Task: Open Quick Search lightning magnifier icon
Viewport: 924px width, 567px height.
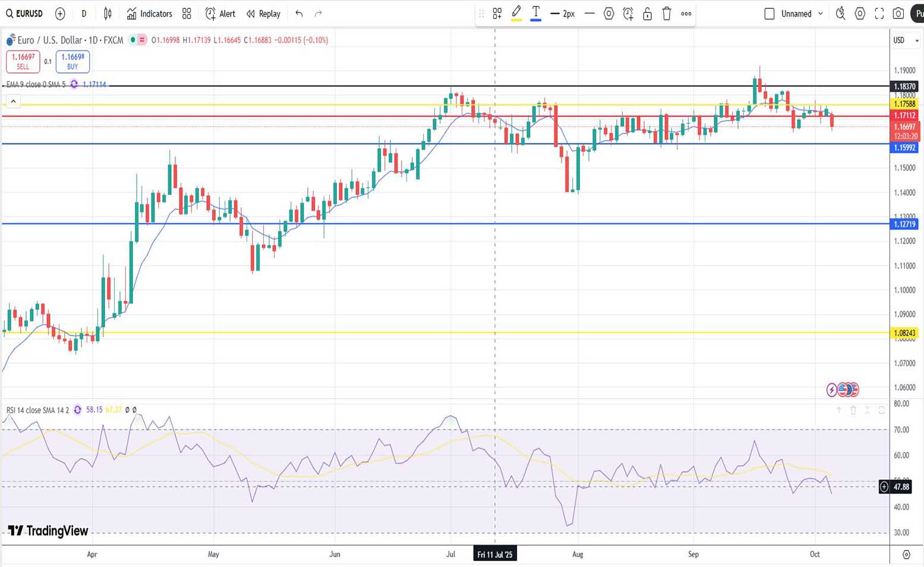Action: (840, 14)
